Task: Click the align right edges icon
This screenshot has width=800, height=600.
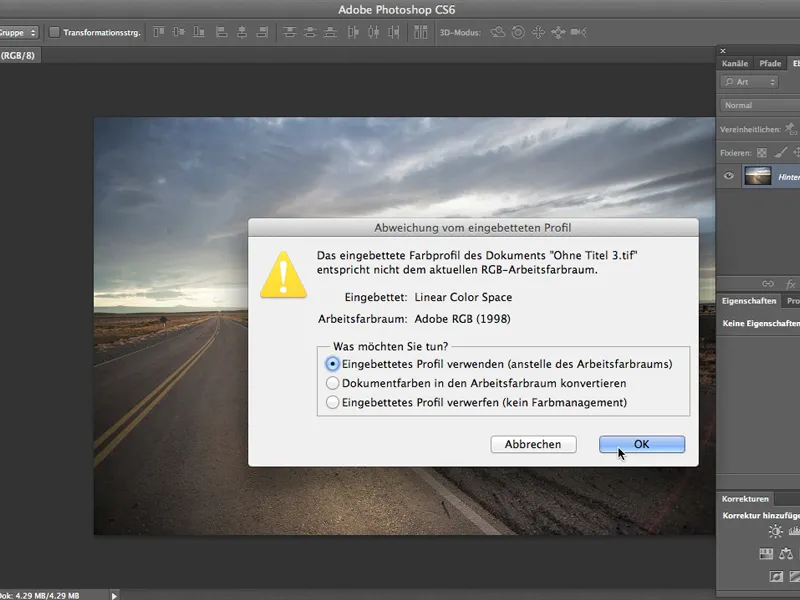Action: pos(262,32)
